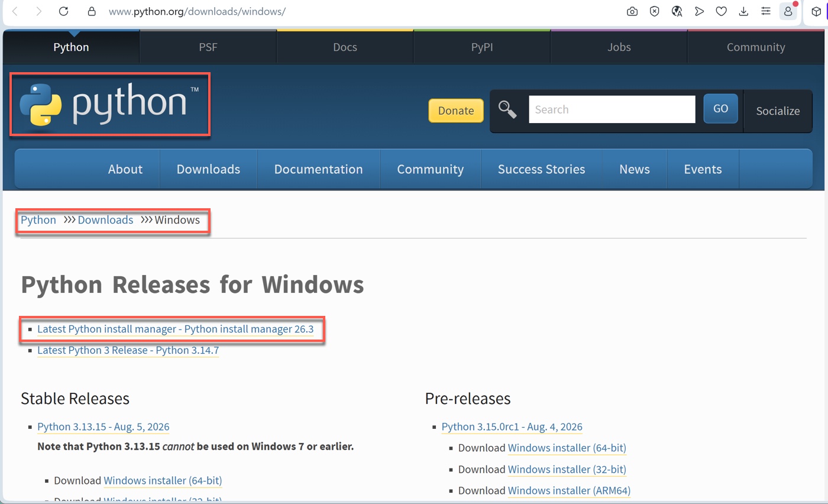Open Latest Python install manager 26.3 link
The width and height of the screenshot is (828, 504).
pyautogui.click(x=175, y=329)
